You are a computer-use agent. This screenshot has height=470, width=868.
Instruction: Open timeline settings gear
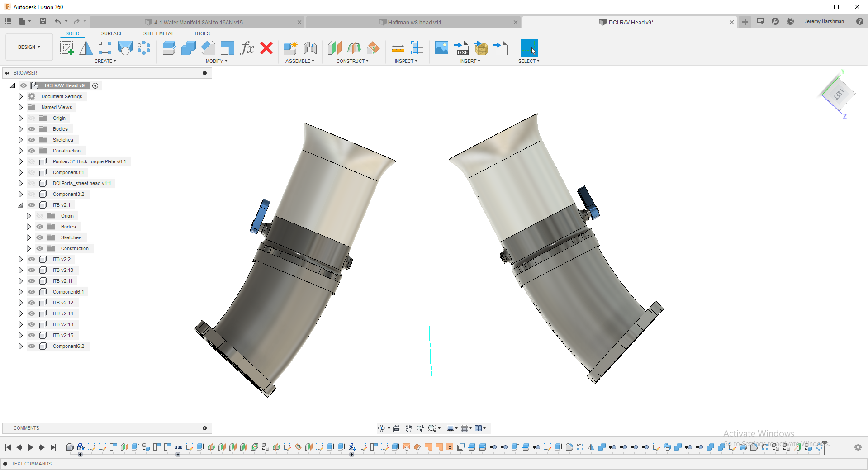tap(858, 447)
